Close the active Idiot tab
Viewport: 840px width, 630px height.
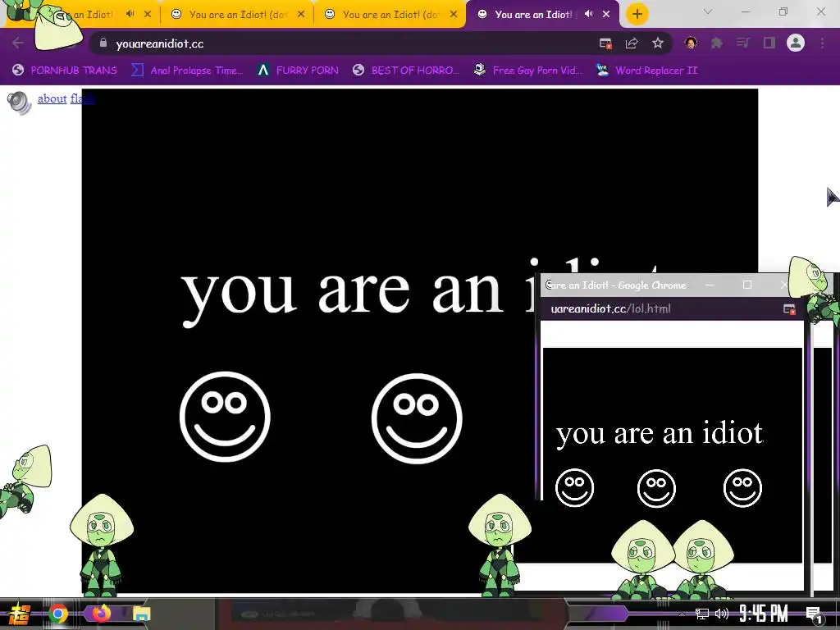click(x=606, y=15)
